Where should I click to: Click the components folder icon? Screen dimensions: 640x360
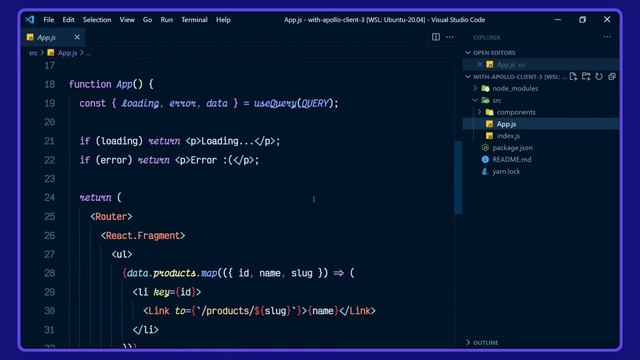(x=489, y=112)
